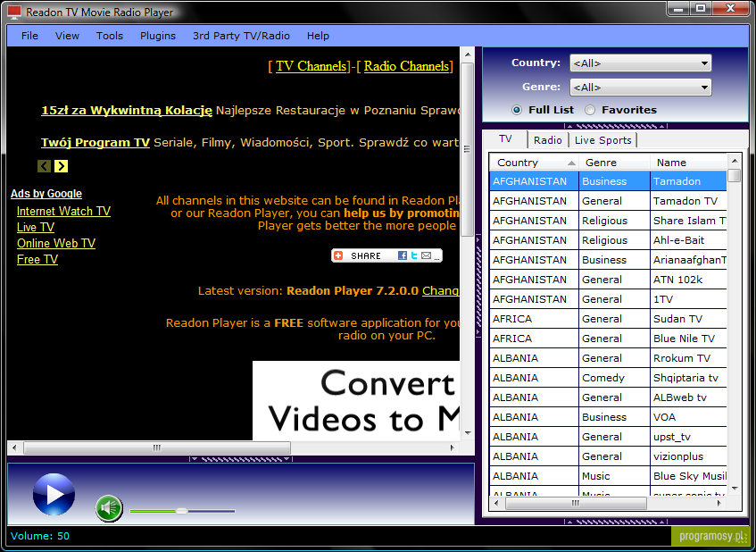Maximize the Readon player window
This screenshot has width=756, height=552.
click(x=701, y=8)
